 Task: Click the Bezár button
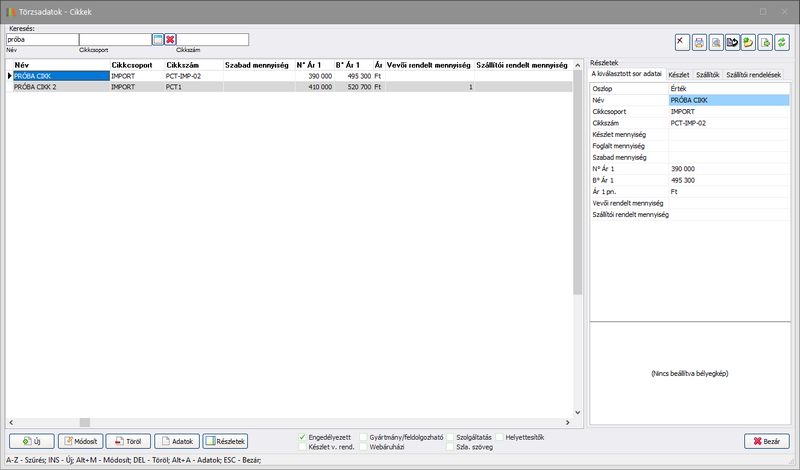tap(766, 441)
